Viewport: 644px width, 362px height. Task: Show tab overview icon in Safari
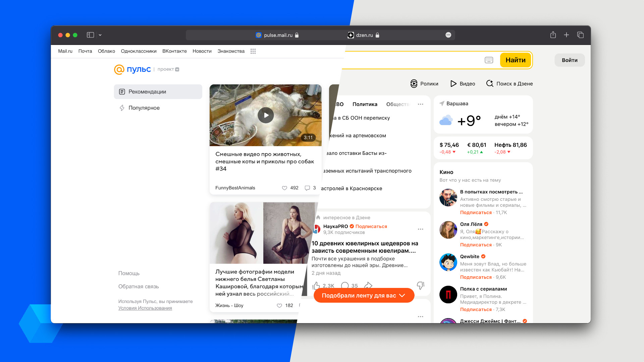pyautogui.click(x=581, y=35)
